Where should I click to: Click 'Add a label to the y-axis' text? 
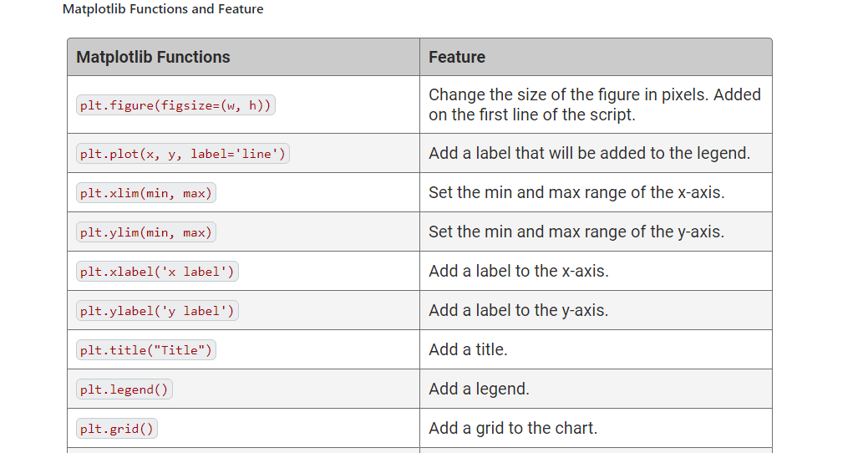[518, 310]
